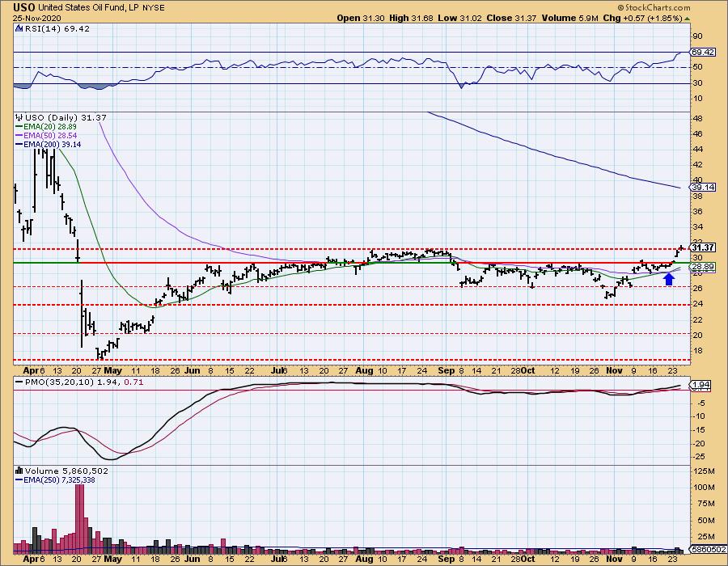Click the Close 31.37 value in the header
This screenshot has width=728, height=566.
click(511, 19)
